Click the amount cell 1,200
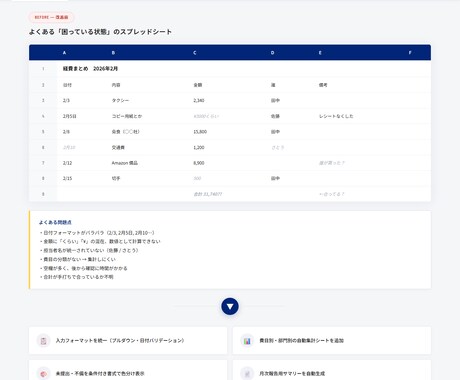This screenshot has width=460, height=380. coord(199,147)
